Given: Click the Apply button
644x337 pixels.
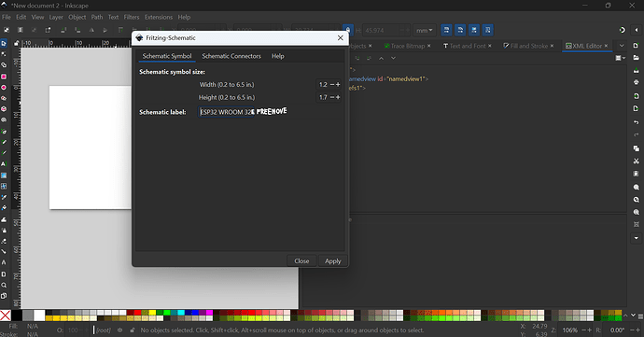Looking at the screenshot, I should tap(332, 261).
